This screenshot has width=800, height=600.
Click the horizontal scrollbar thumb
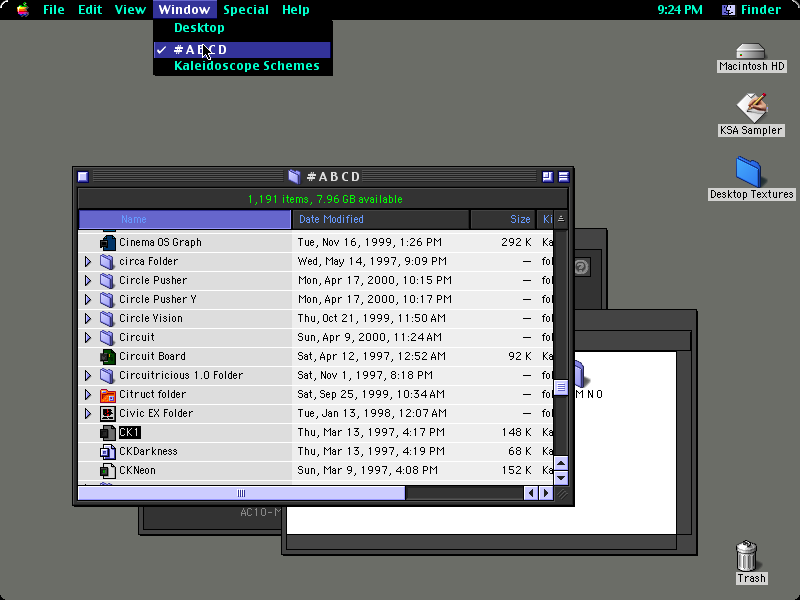[x=241, y=493]
